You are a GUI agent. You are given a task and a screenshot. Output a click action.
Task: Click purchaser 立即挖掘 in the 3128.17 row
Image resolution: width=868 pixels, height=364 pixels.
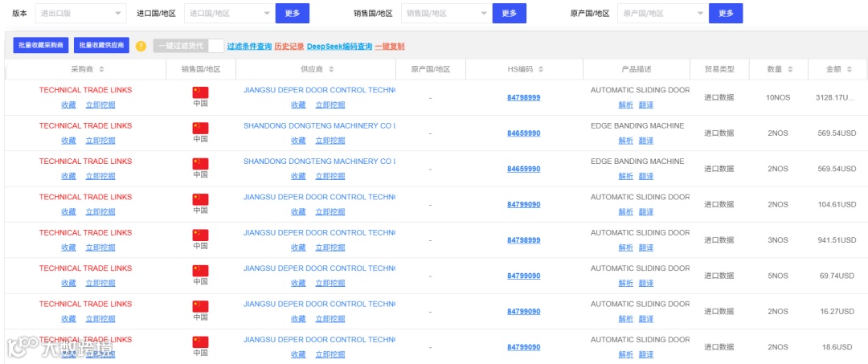tap(100, 105)
